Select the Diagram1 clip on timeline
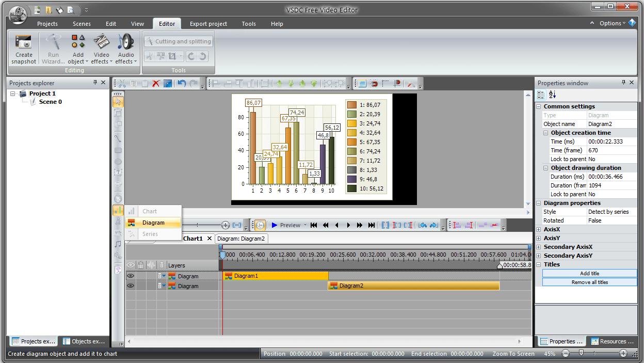 click(276, 276)
